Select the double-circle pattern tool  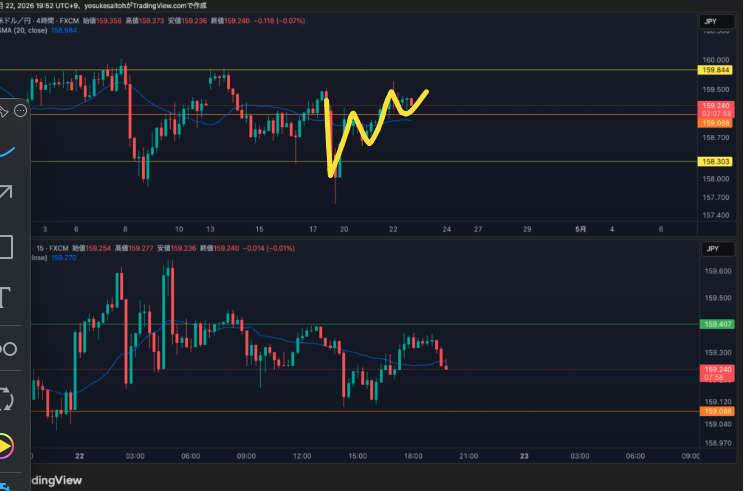click(x=8, y=349)
